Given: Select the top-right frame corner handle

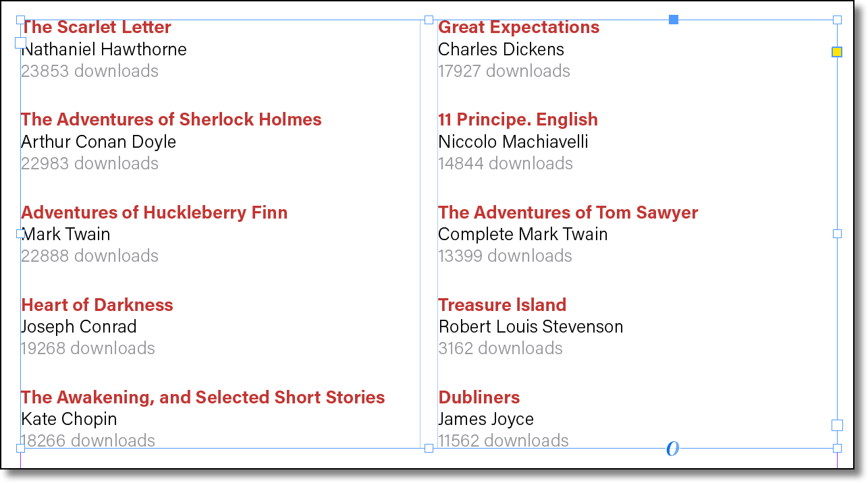Looking at the screenshot, I should click(x=837, y=20).
